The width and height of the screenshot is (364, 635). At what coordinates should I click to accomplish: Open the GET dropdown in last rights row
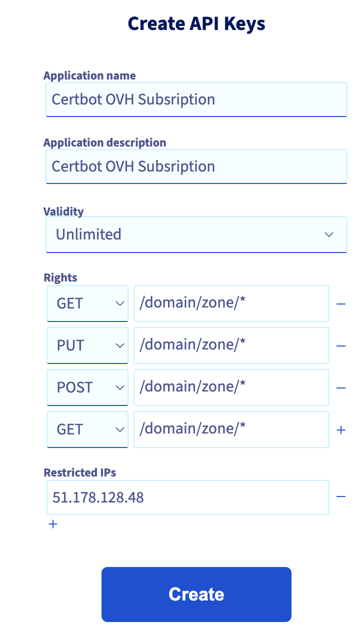click(87, 429)
